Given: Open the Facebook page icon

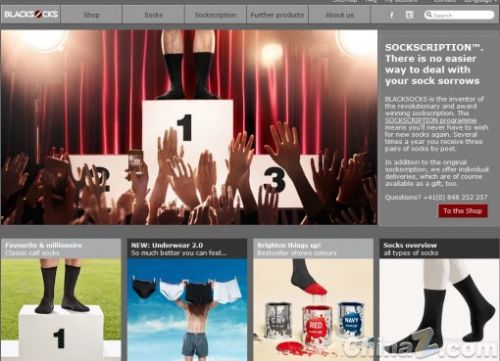Looking at the screenshot, I should 392,15.
